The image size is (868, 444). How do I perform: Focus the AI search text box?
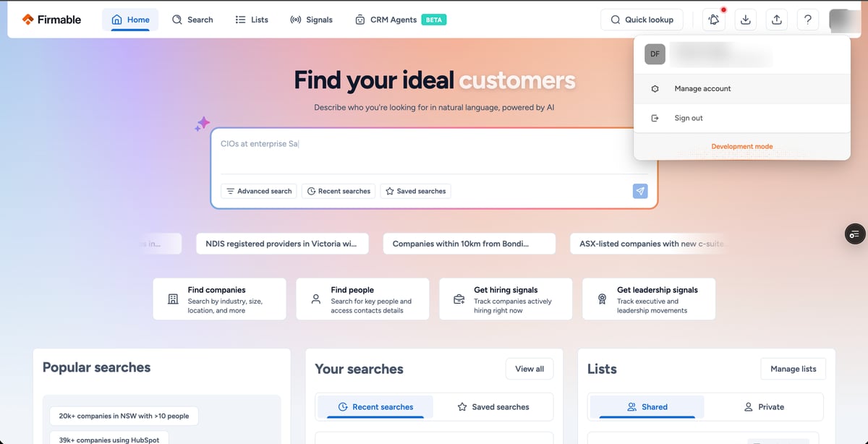(x=434, y=150)
